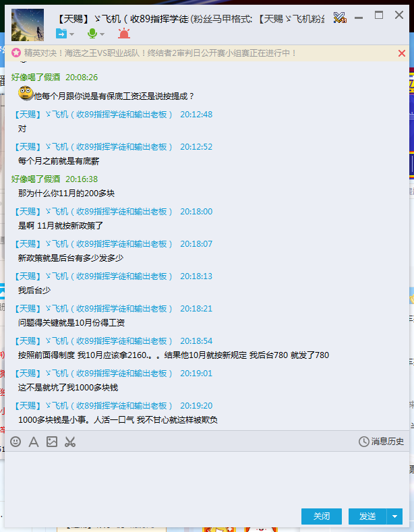Image resolution: width=414 pixels, height=532 pixels.
Task: Click in the message input text area
Action: click(206, 478)
